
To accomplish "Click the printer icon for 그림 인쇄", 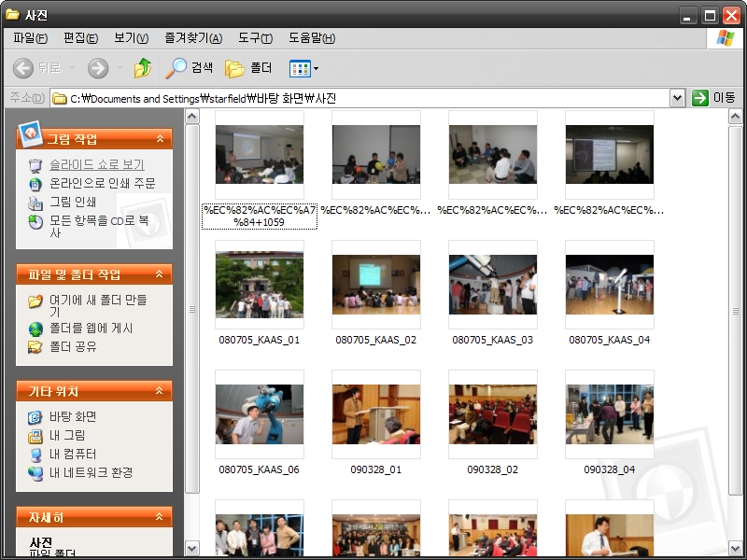I will point(35,203).
